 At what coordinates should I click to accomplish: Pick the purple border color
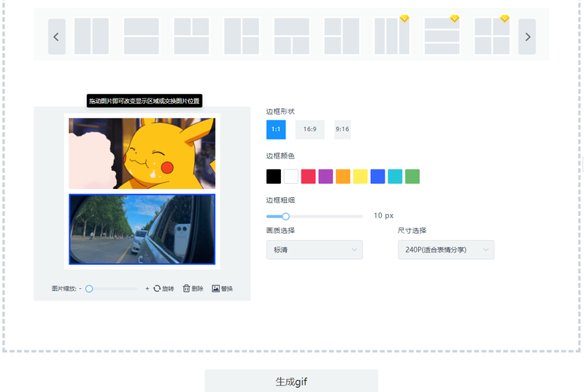tap(326, 177)
